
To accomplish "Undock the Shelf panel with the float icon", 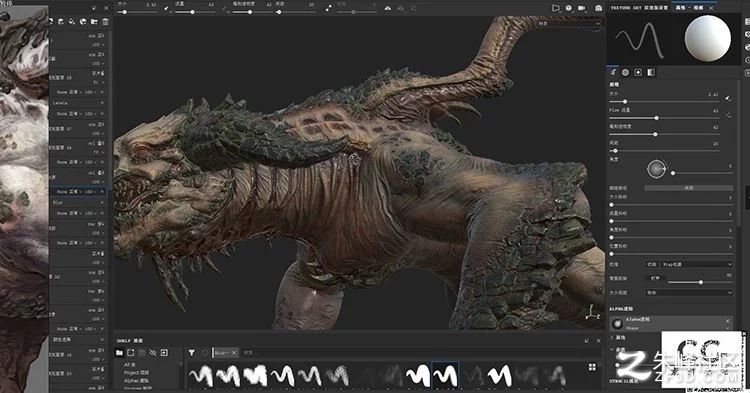I will pos(587,340).
